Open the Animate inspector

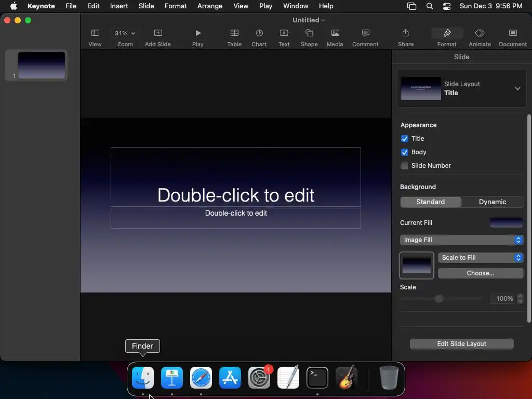480,37
